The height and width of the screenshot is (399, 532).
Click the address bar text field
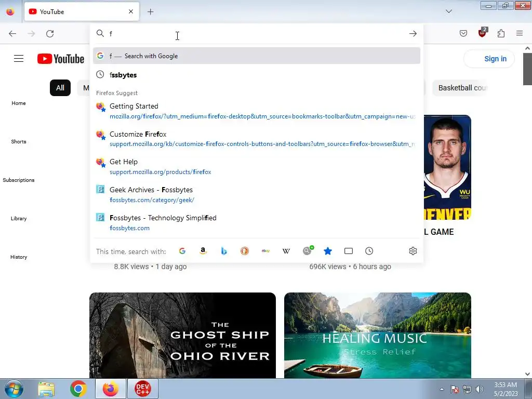pos(256,34)
